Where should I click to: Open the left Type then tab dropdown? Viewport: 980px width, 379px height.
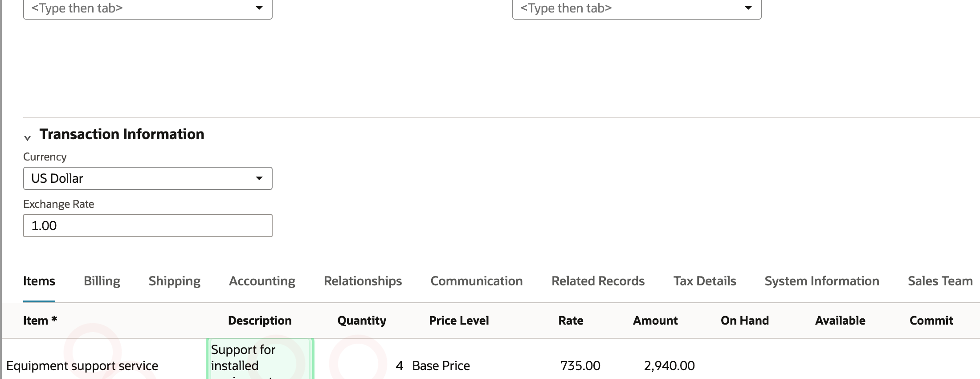click(x=147, y=9)
